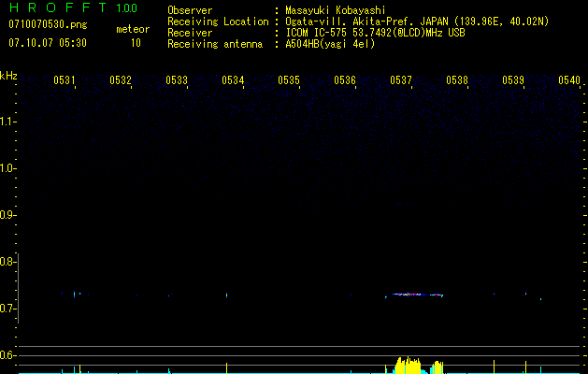
Task: Click the 0540 time tick label
Action: tap(569, 80)
